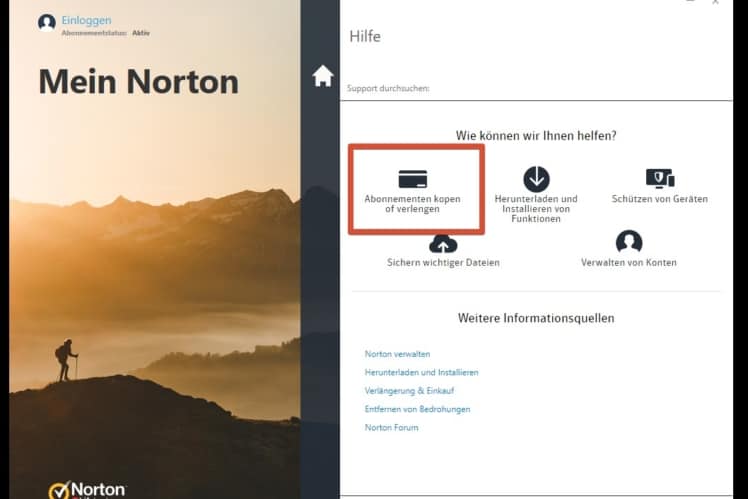
Task: Open the 'Norton Forum' link
Action: pos(391,427)
